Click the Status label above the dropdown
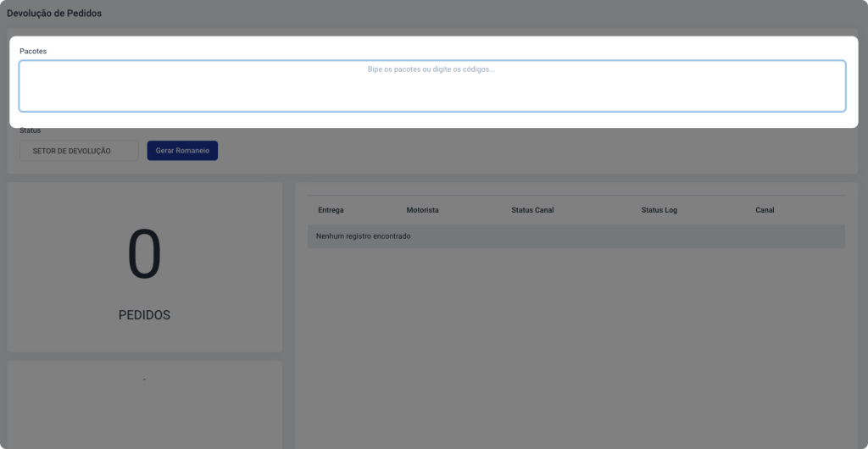 pos(31,130)
